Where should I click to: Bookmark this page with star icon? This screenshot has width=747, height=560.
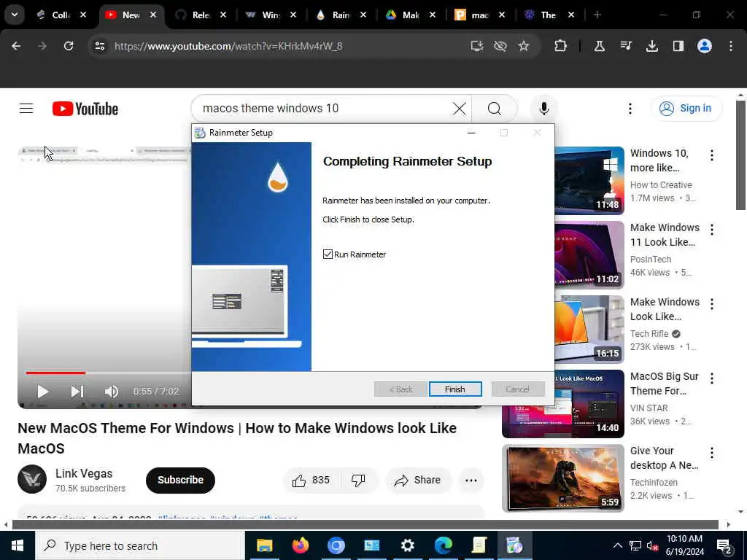tap(524, 46)
